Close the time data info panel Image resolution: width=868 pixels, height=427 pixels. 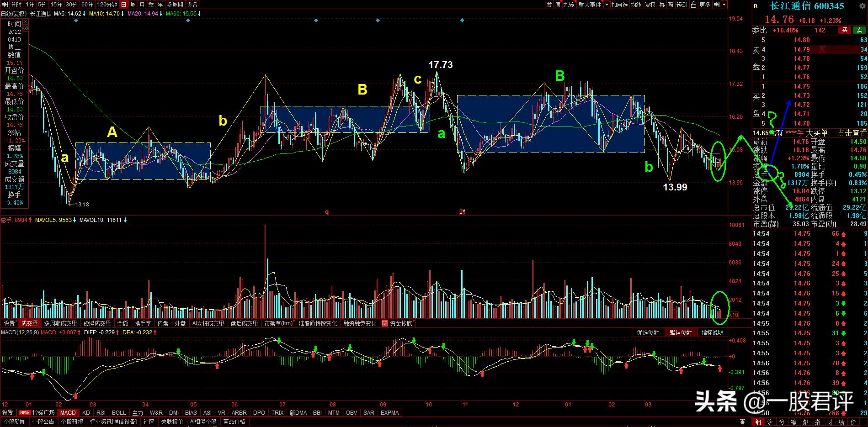pyautogui.click(x=26, y=22)
